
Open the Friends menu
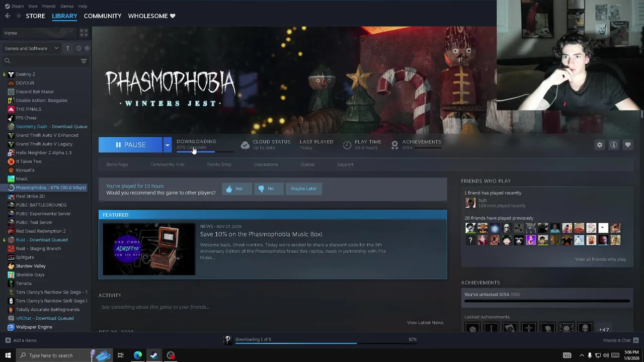point(49,6)
